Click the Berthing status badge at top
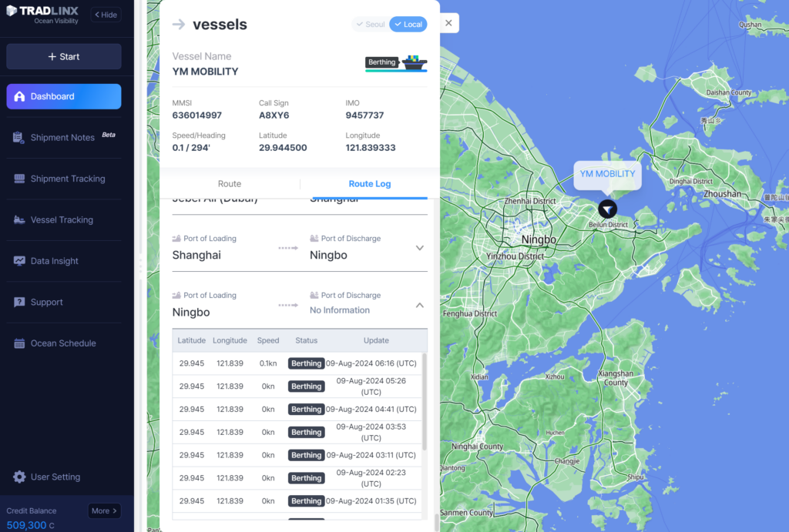This screenshot has width=789, height=532. [x=381, y=62]
